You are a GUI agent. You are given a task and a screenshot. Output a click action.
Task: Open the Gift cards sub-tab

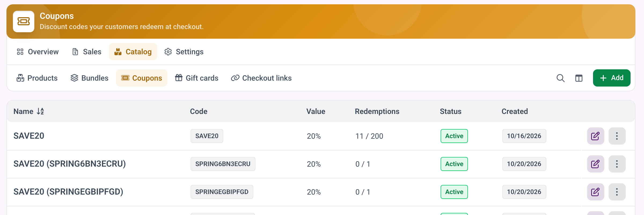pyautogui.click(x=197, y=78)
